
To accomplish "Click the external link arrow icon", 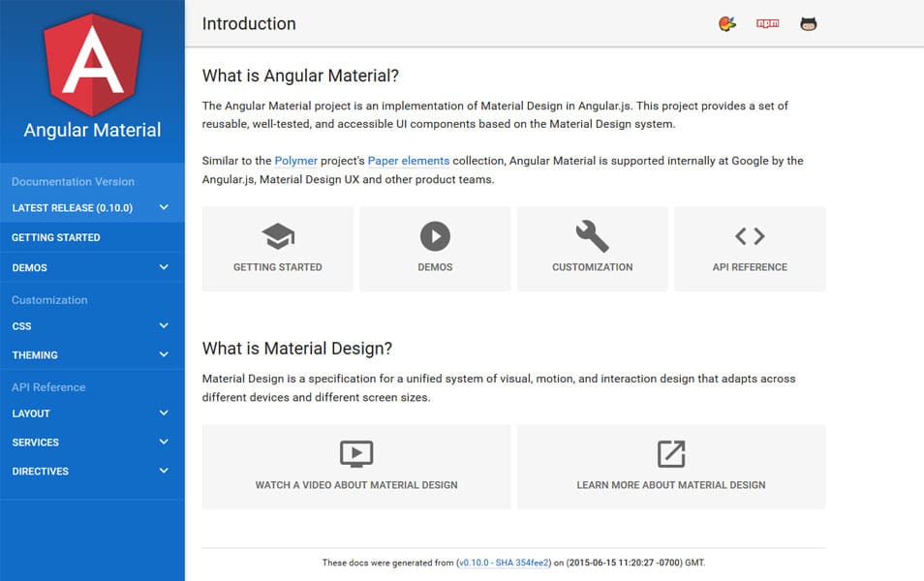I will [x=671, y=454].
